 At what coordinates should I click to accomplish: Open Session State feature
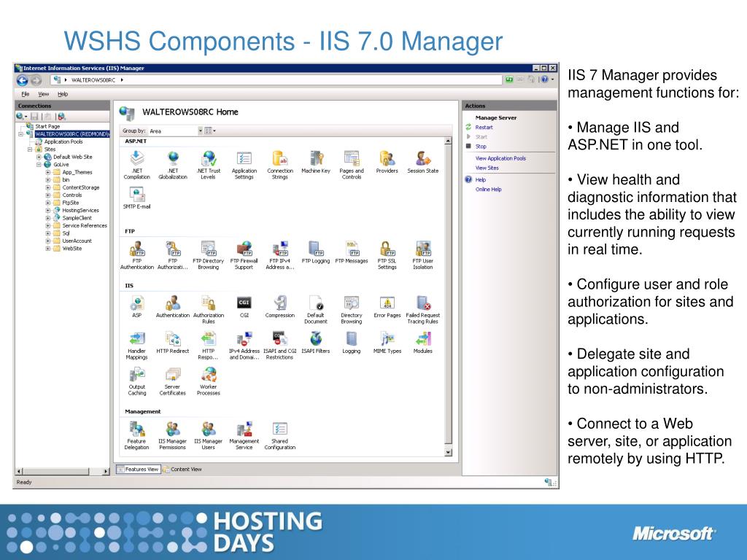click(422, 161)
